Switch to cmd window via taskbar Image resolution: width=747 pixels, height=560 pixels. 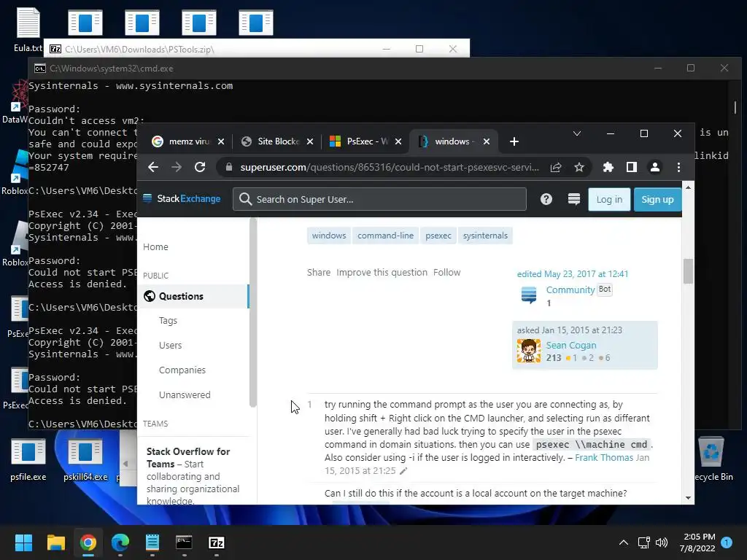[x=184, y=542]
